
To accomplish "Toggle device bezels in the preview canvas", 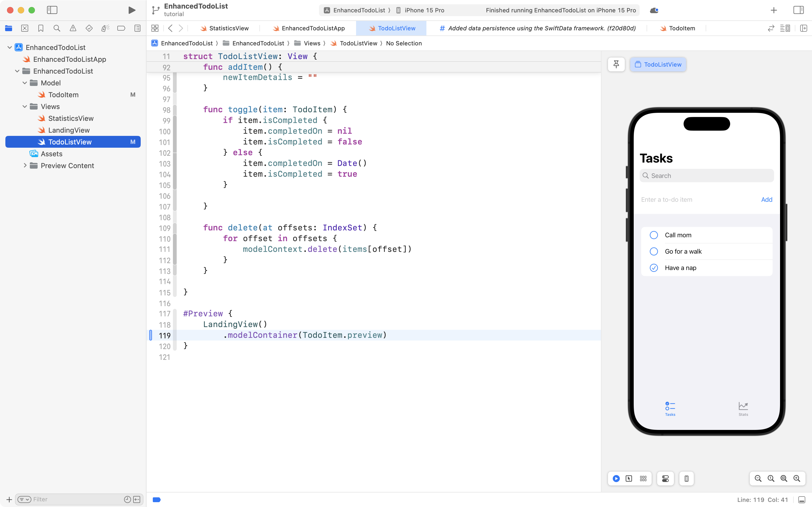I will point(686,479).
